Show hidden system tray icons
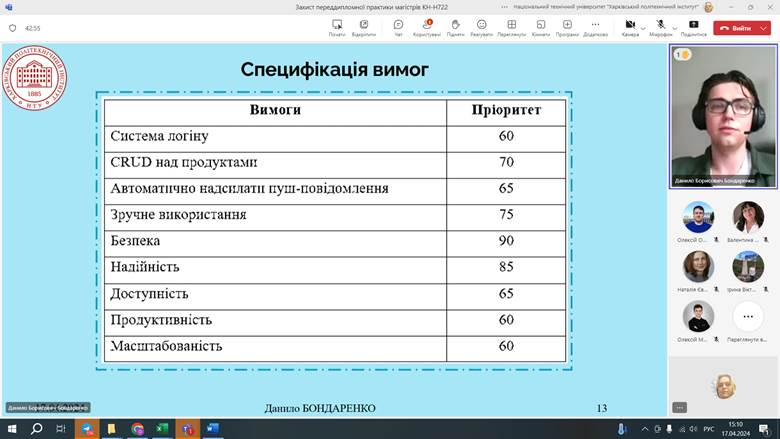The width and height of the screenshot is (780, 439). [645, 429]
